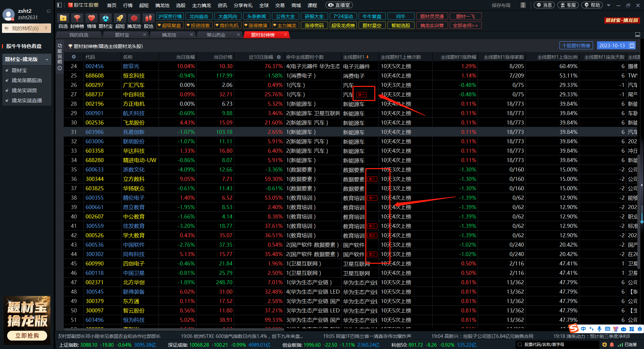
Task: Open Sogou skin shirt icon
Action: coord(615,329)
